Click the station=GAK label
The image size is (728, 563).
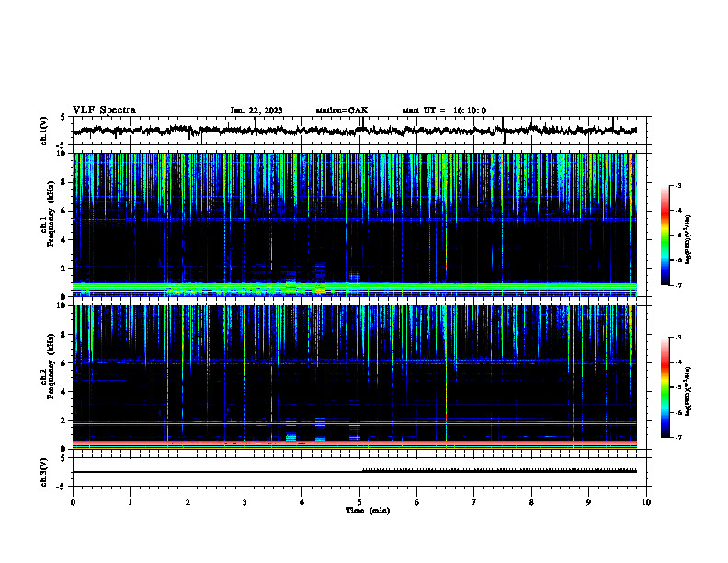coord(342,110)
